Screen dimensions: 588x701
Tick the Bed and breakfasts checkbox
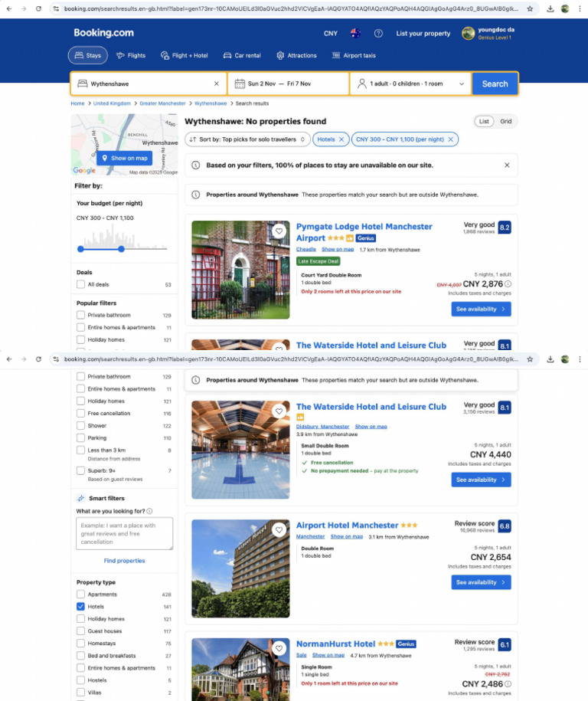click(80, 656)
